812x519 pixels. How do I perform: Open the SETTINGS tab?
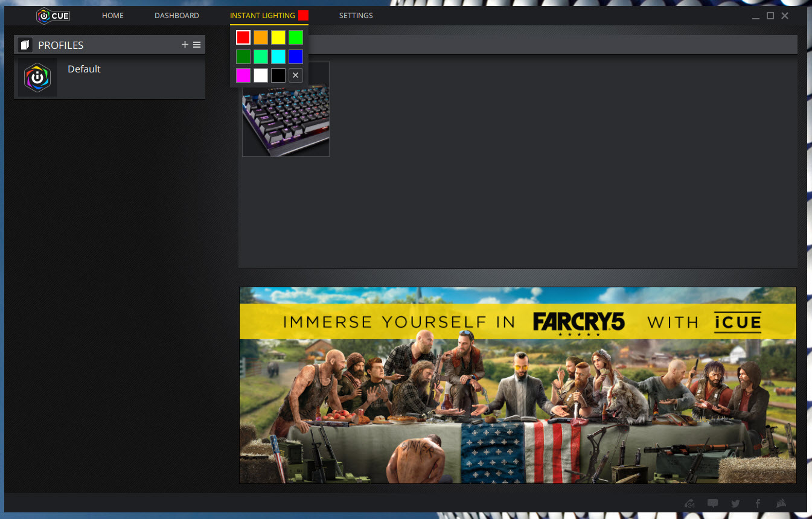pyautogui.click(x=356, y=16)
